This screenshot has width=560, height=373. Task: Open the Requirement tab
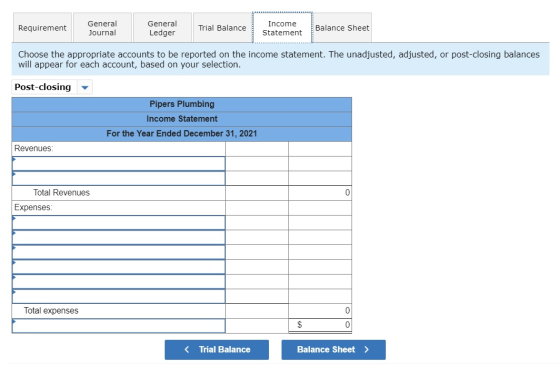click(42, 28)
